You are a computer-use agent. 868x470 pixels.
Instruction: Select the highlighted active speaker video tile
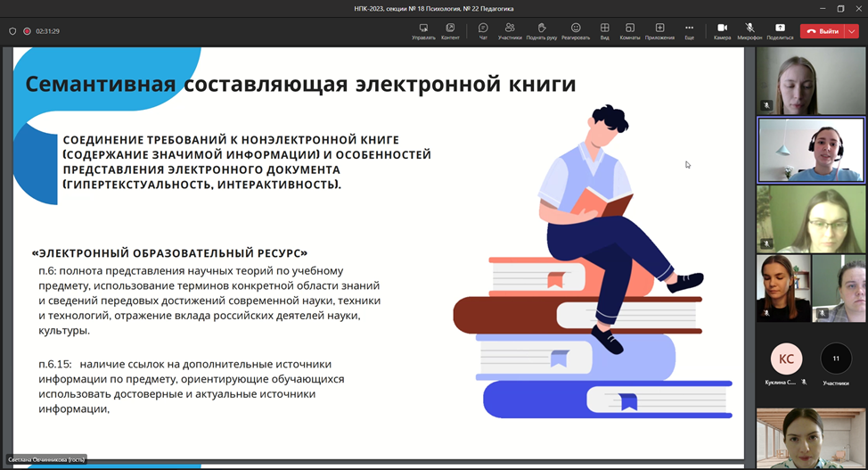coord(810,150)
